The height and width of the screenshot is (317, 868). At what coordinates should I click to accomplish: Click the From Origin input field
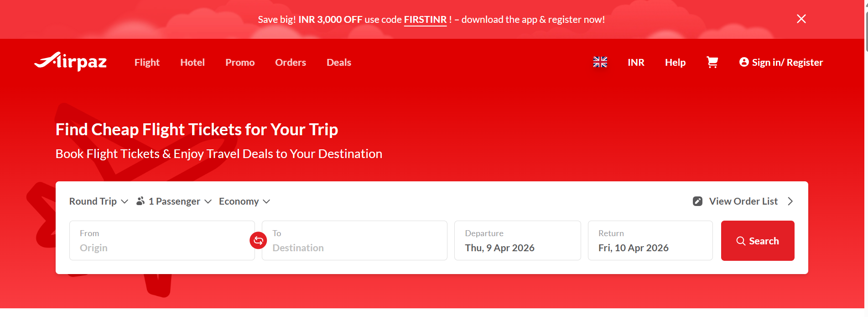pos(162,241)
